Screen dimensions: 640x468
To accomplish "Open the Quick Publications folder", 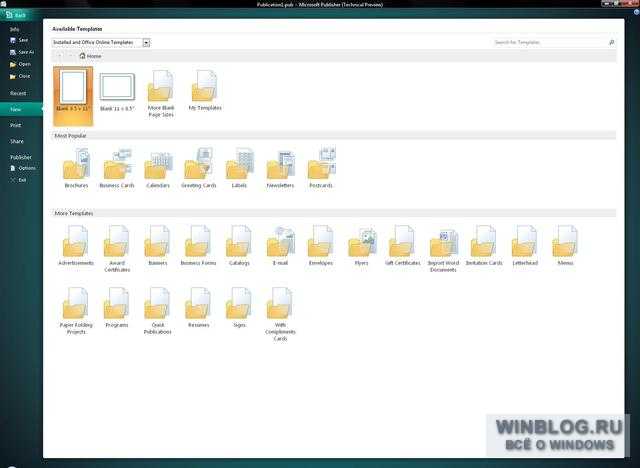I will pyautogui.click(x=158, y=311).
